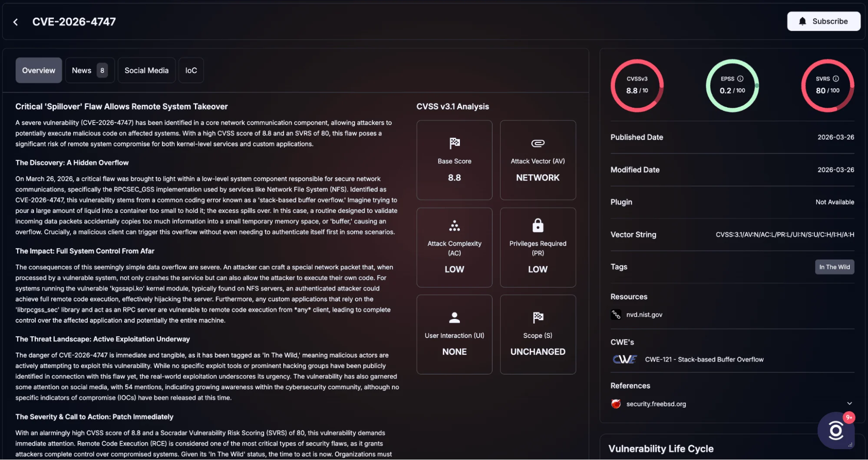Expand the security.freebsd.org reference chevron
This screenshot has width=868, height=460.
(849, 404)
